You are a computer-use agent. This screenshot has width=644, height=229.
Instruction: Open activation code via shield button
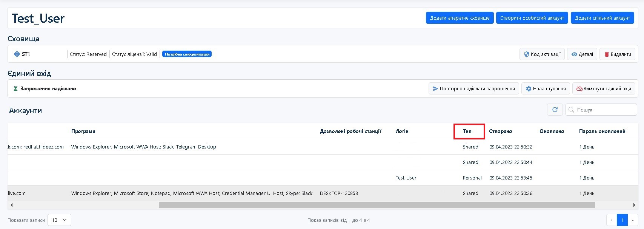coord(542,54)
